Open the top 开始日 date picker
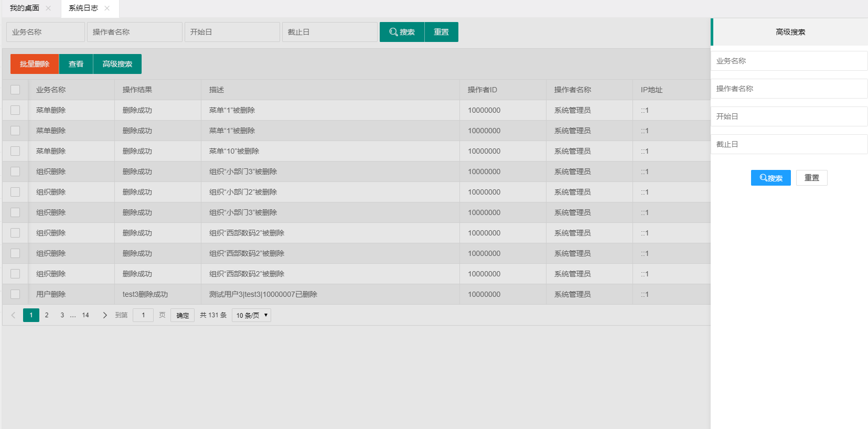 pos(232,32)
